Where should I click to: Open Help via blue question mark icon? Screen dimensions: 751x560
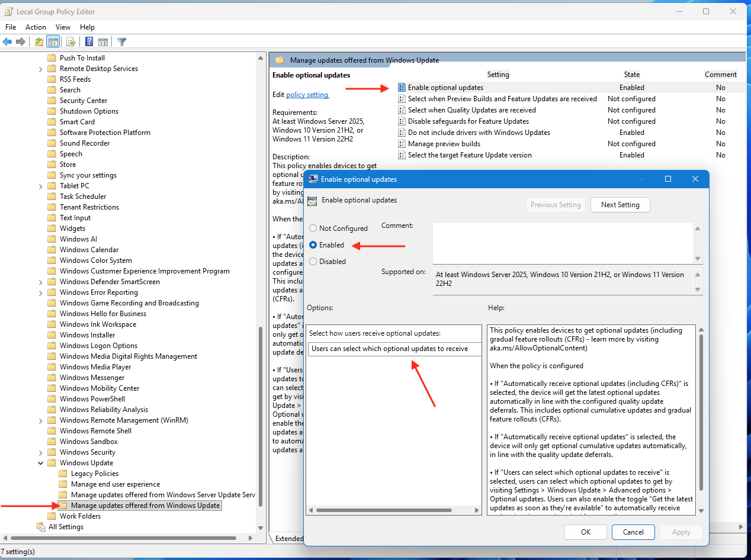click(x=89, y=41)
